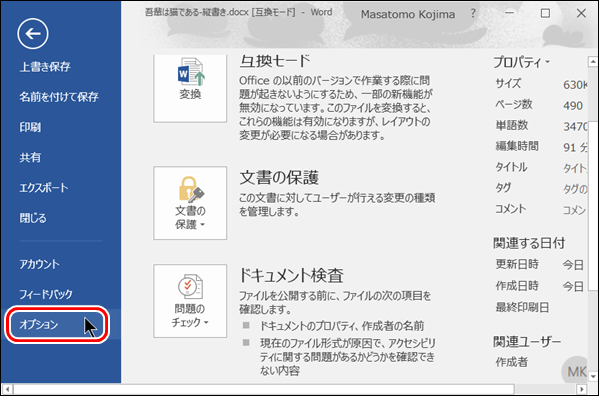Click the back arrow to exit Backstage
599x396 pixels.
click(x=33, y=34)
